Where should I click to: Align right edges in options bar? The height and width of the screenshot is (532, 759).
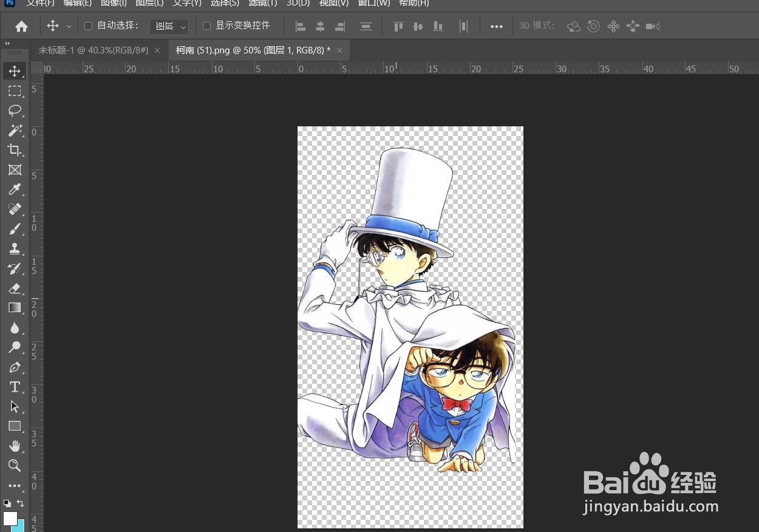click(340, 26)
